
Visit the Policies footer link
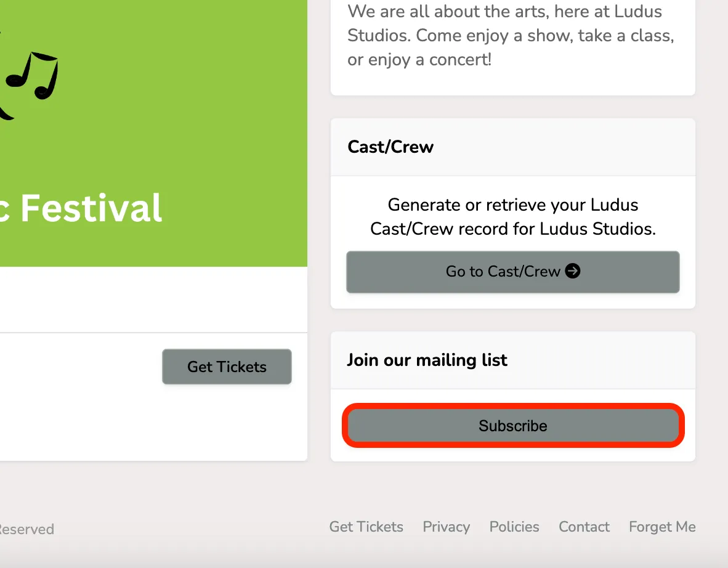tap(514, 527)
